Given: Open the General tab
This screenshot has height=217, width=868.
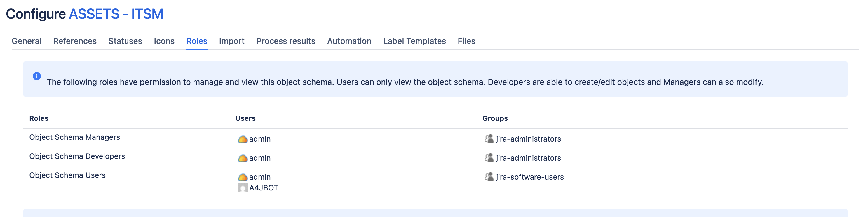Looking at the screenshot, I should pos(27,41).
